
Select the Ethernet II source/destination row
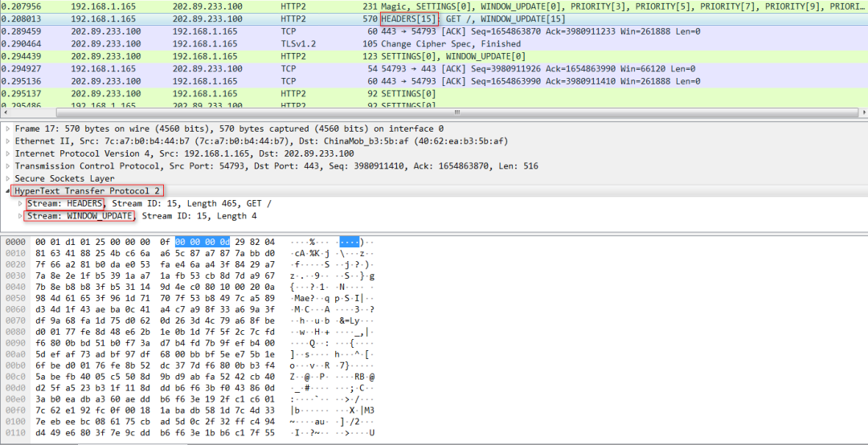pyautogui.click(x=434, y=141)
